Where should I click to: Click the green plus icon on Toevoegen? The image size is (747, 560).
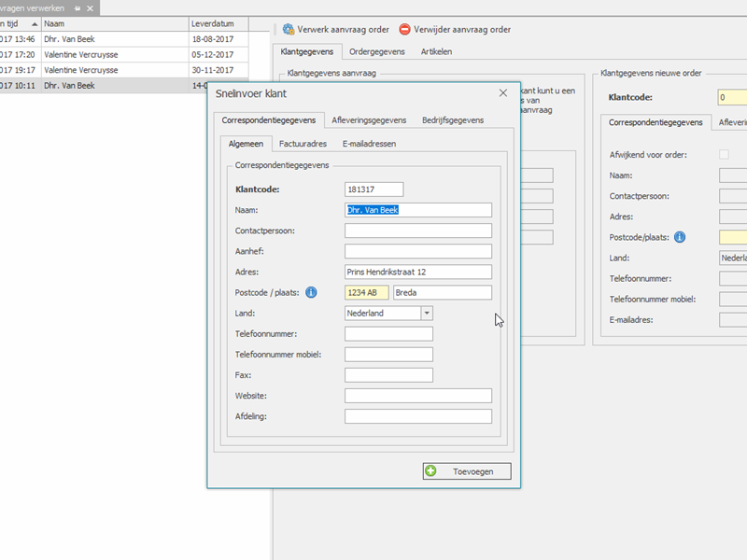(430, 471)
